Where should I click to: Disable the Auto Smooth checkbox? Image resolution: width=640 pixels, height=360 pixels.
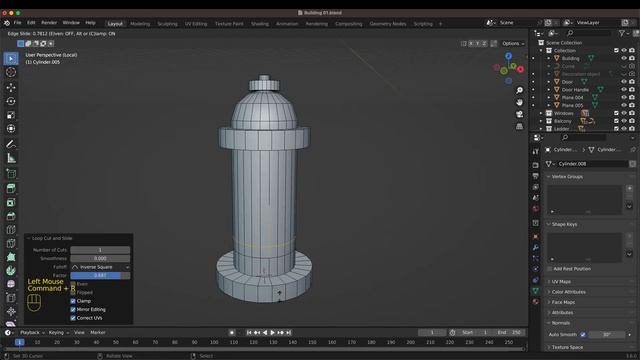pos(583,334)
